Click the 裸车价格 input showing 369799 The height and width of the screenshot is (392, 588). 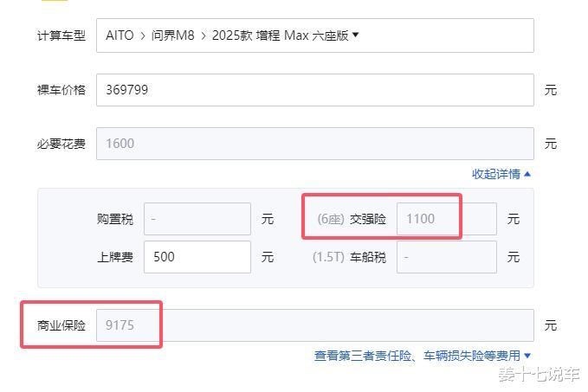click(x=315, y=90)
